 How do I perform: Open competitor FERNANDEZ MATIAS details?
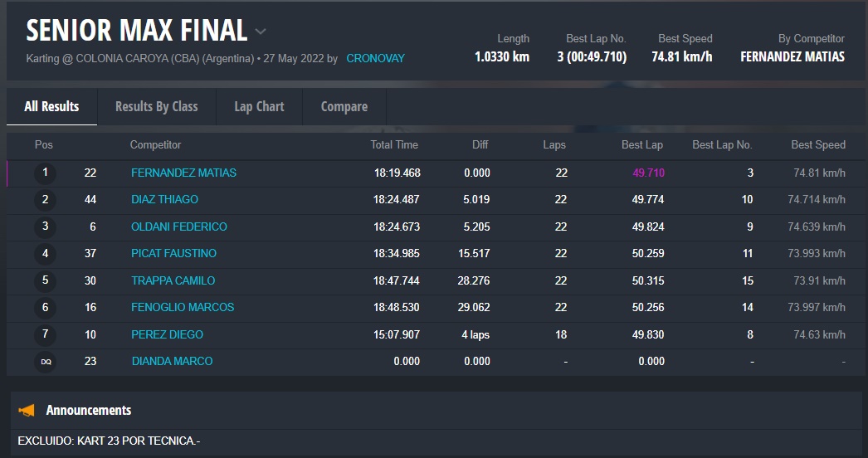pyautogui.click(x=183, y=173)
